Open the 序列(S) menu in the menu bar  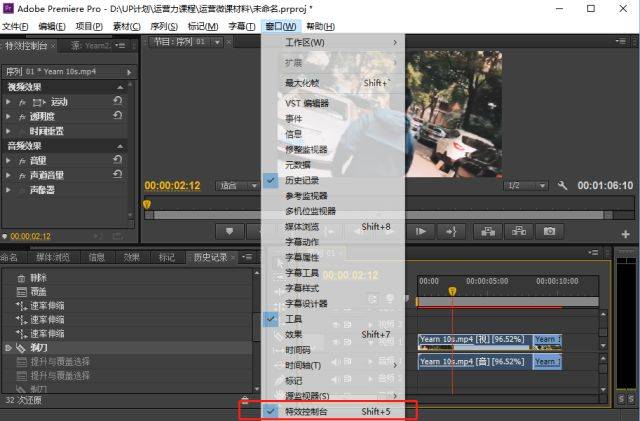[x=164, y=27]
